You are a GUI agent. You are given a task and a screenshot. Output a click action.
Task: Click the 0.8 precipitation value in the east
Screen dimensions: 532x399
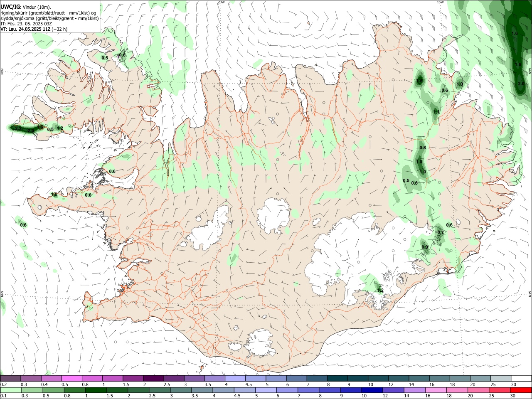(423, 148)
